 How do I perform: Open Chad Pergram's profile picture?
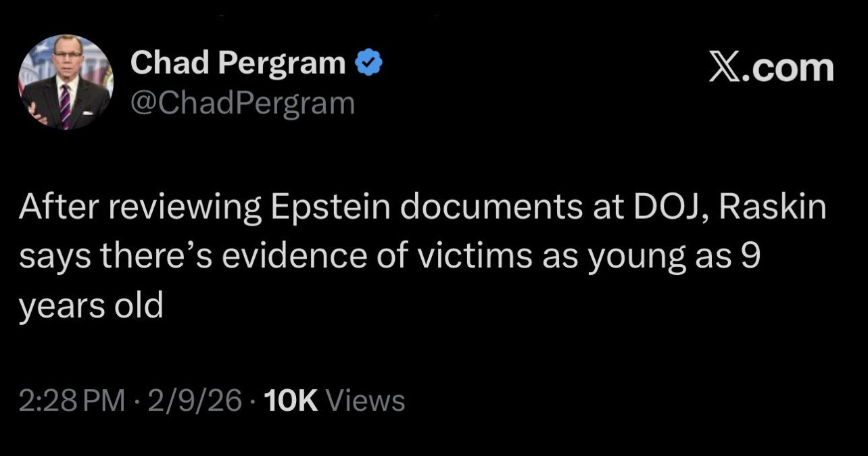tap(66, 82)
